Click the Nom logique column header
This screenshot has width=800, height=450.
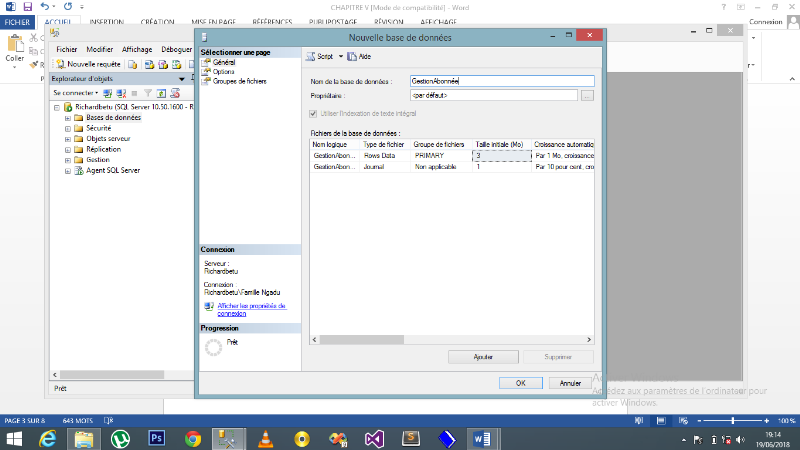coord(335,145)
